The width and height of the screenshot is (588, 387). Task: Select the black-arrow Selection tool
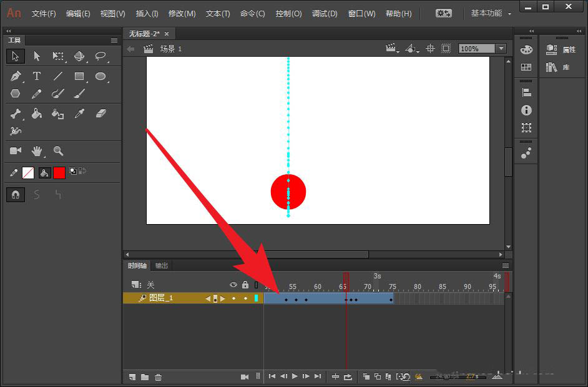pos(16,56)
